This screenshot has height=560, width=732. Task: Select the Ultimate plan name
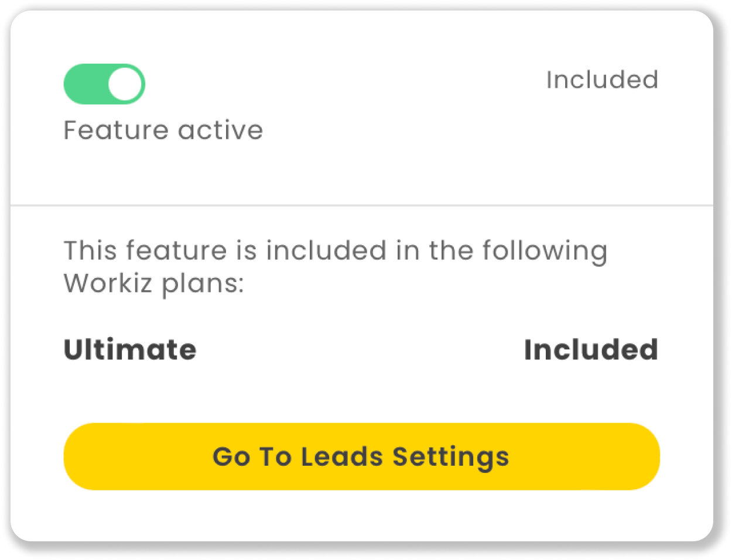click(129, 349)
